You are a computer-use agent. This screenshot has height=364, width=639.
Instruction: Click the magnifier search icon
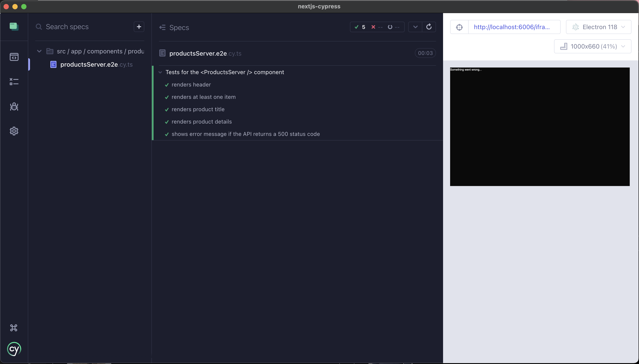[x=39, y=27]
